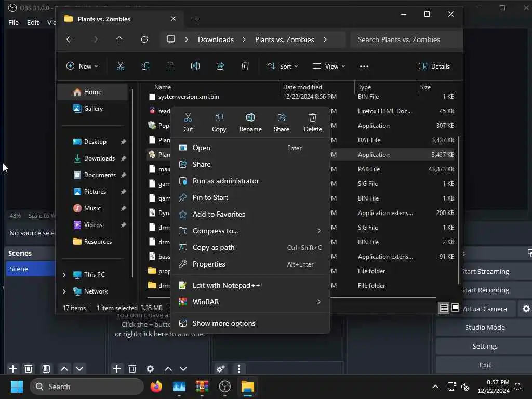Click Rename icon in context menu

[250, 123]
